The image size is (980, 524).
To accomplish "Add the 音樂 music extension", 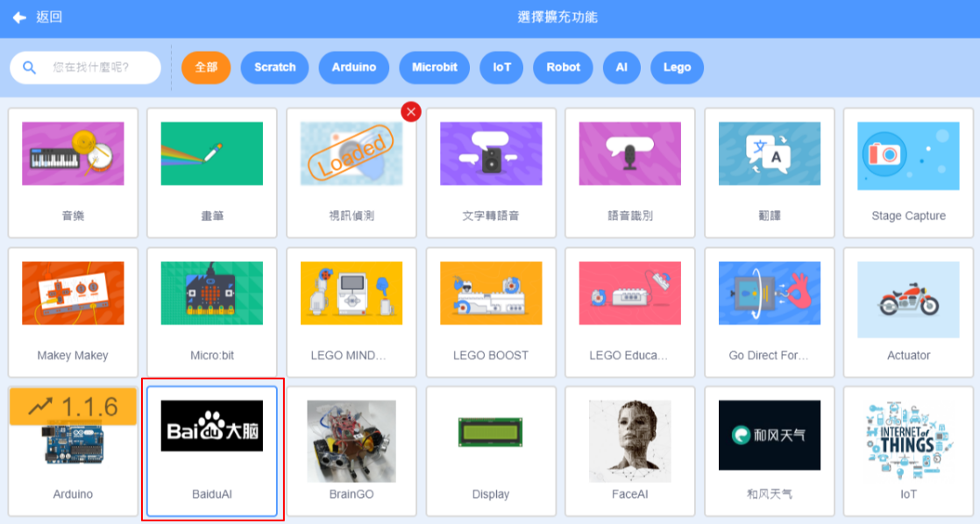I will (x=73, y=173).
